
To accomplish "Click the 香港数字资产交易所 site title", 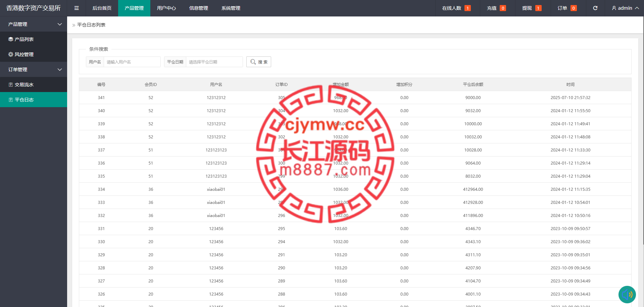I will tap(34, 8).
